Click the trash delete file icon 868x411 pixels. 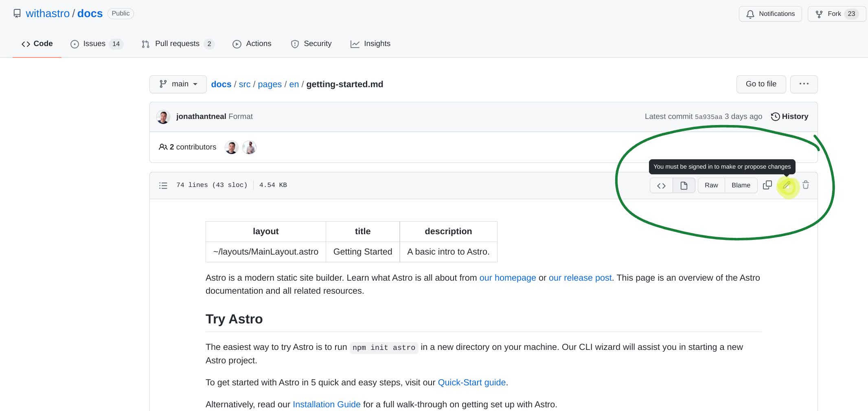tap(806, 185)
